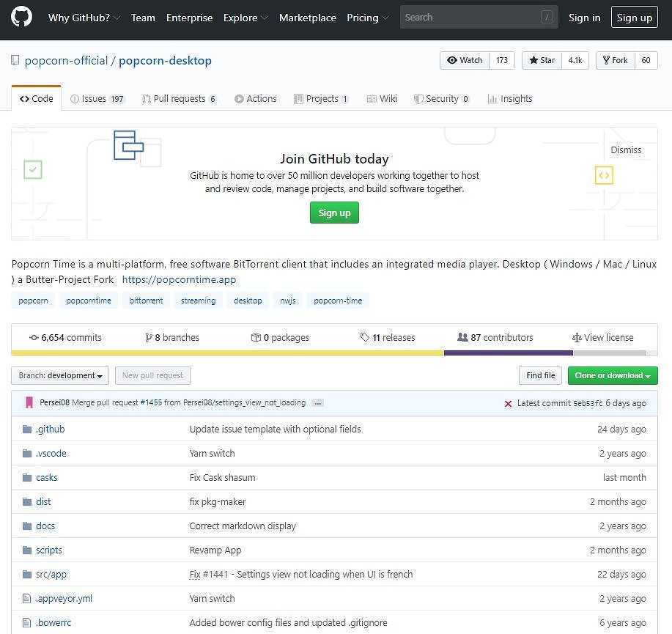Image resolution: width=672 pixels, height=634 pixels.
Task: Click the .github folder icon
Action: pyautogui.click(x=27, y=430)
